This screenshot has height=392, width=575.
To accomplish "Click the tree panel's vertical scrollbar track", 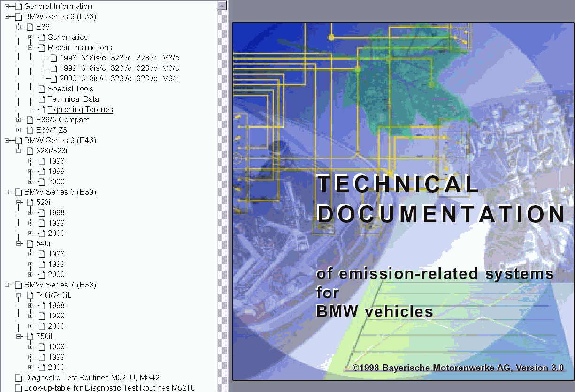I will 222,201.
